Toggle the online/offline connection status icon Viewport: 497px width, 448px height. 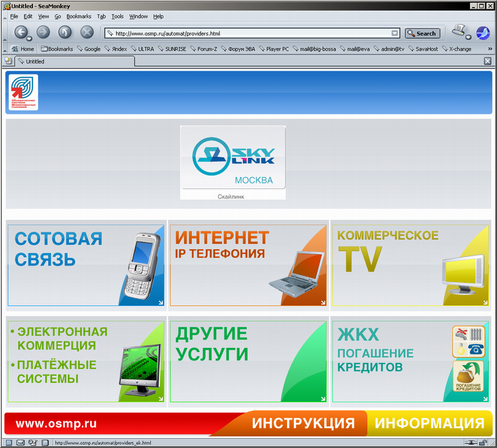click(470, 442)
